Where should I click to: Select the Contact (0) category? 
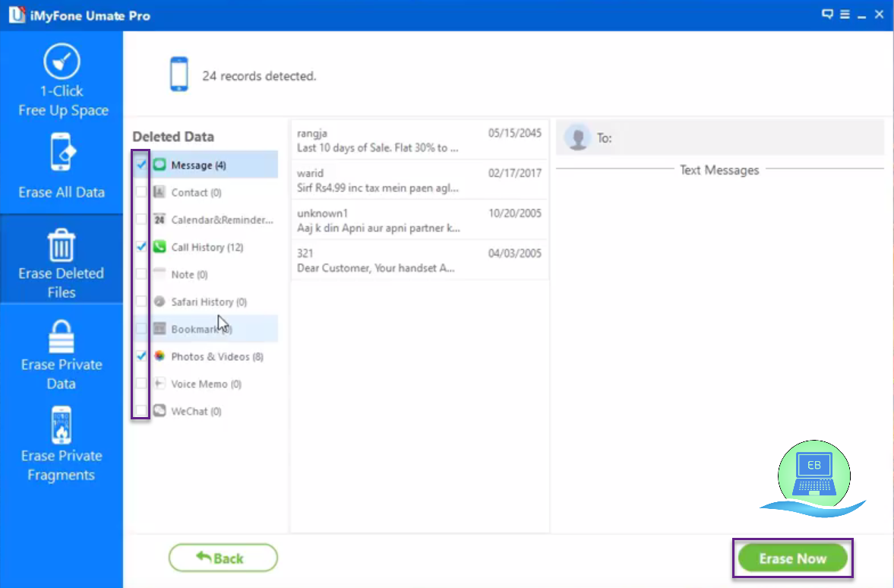click(206, 192)
